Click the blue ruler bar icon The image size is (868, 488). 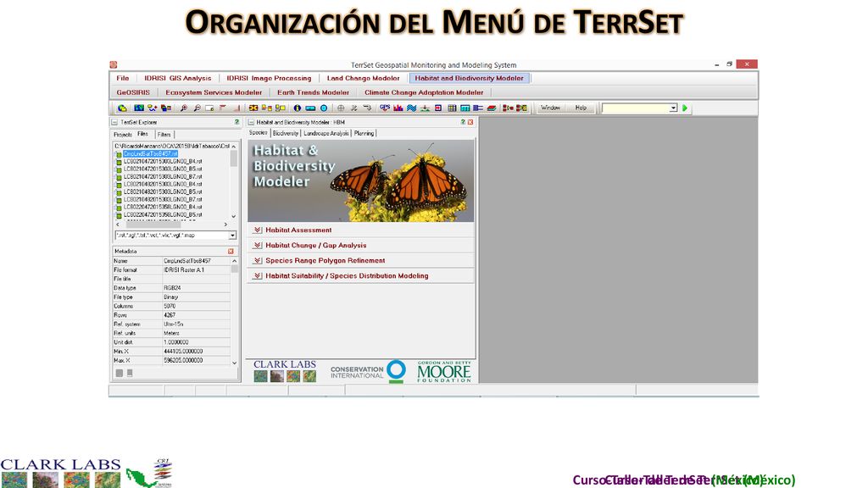(x=310, y=108)
